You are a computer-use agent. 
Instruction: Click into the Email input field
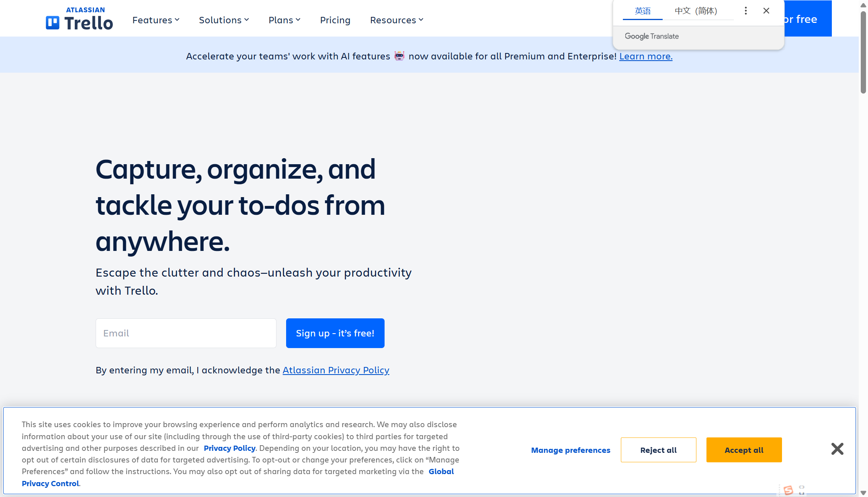pyautogui.click(x=186, y=333)
